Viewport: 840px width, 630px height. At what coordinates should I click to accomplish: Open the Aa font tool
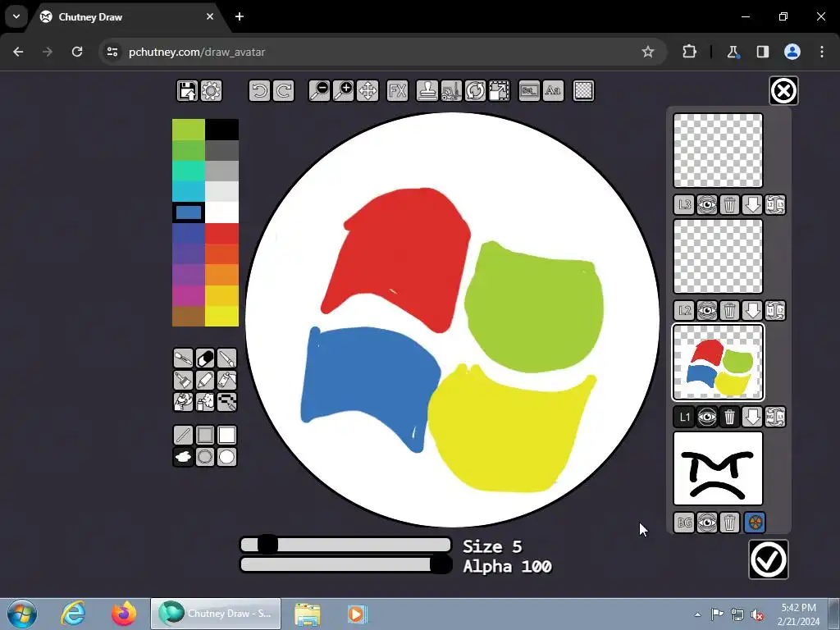tap(554, 90)
